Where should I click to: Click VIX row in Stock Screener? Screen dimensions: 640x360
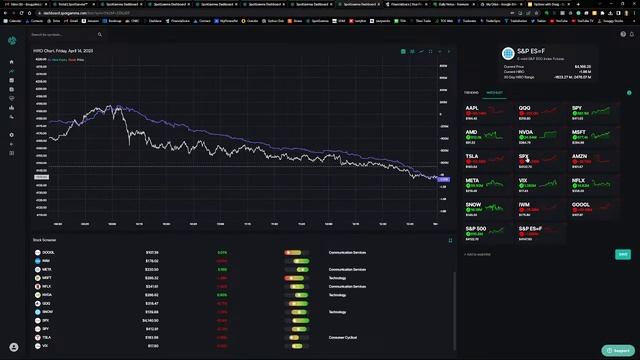pos(242,346)
